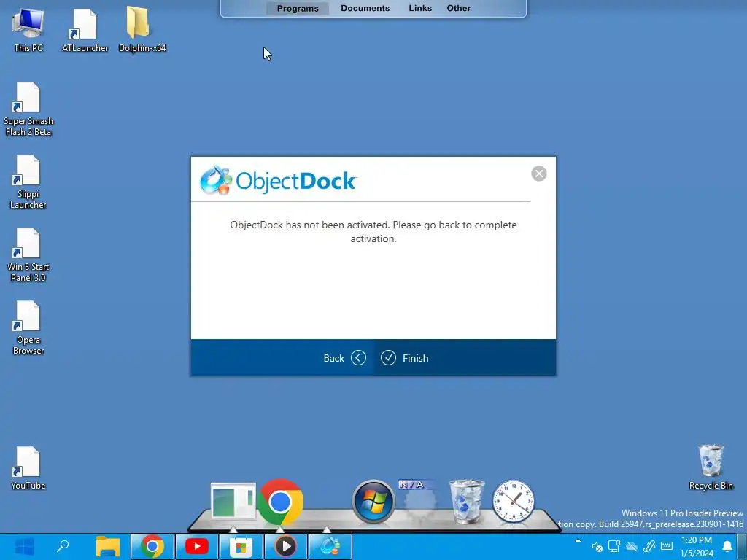747x560 pixels.
Task: Switch to the Documents tab in top dock
Action: [x=365, y=8]
